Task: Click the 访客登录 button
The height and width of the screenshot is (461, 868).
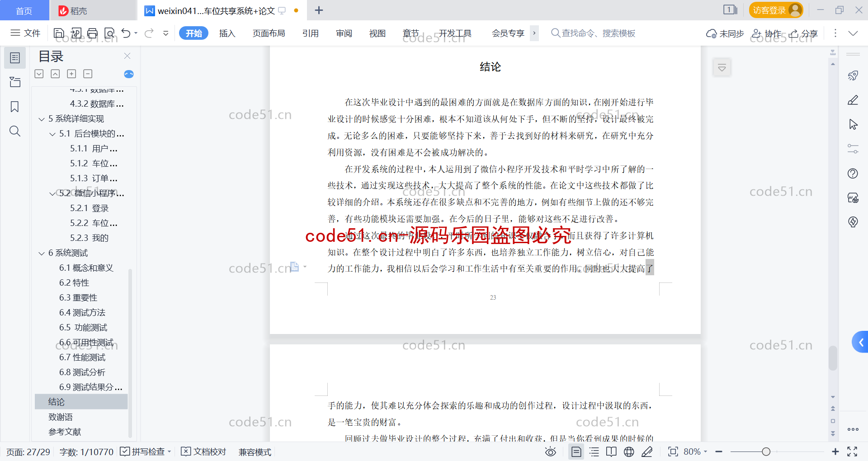Action: [776, 10]
